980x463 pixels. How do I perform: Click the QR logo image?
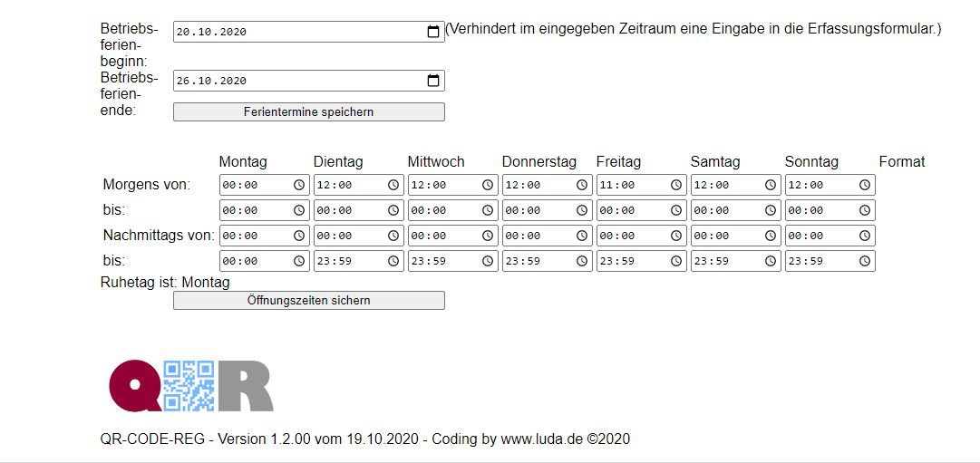[191, 385]
